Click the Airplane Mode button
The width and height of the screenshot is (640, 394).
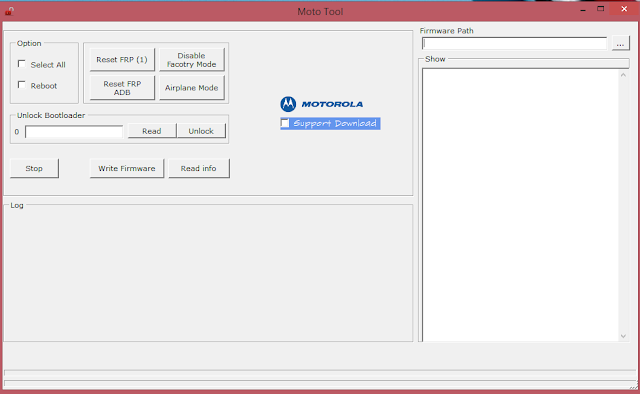pos(191,88)
